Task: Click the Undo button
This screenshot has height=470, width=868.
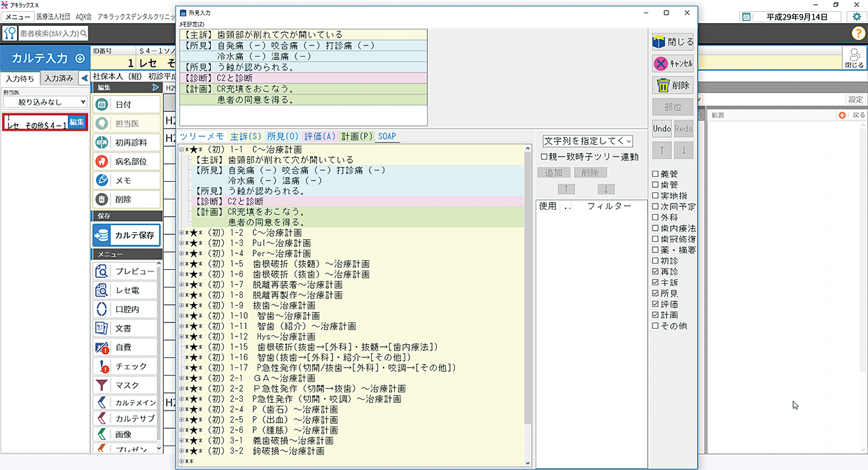Action: point(662,129)
